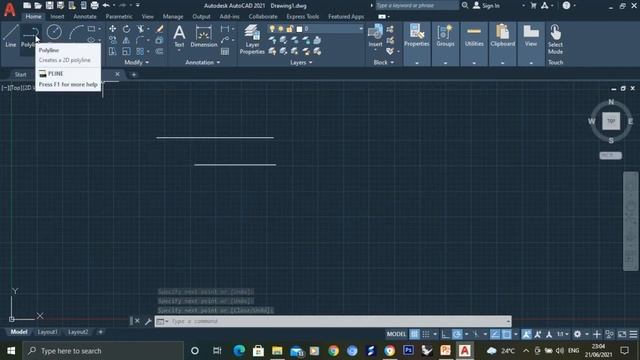Click the Customize gear in the command line
This screenshot has width=640, height=360.
tap(148, 322)
